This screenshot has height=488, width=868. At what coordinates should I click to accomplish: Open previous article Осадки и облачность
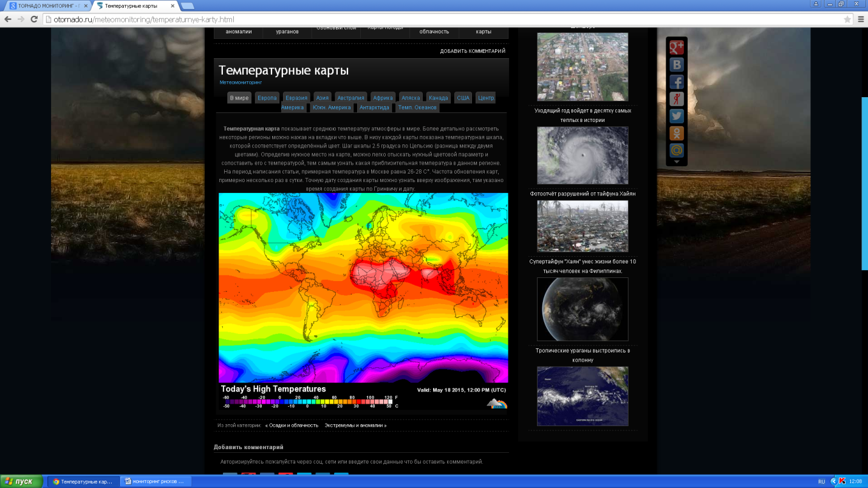(292, 425)
